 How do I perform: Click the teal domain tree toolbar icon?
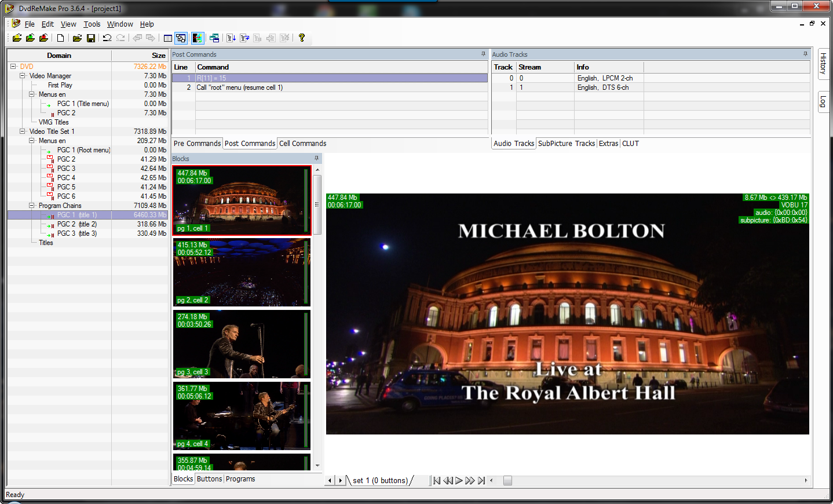[214, 38]
